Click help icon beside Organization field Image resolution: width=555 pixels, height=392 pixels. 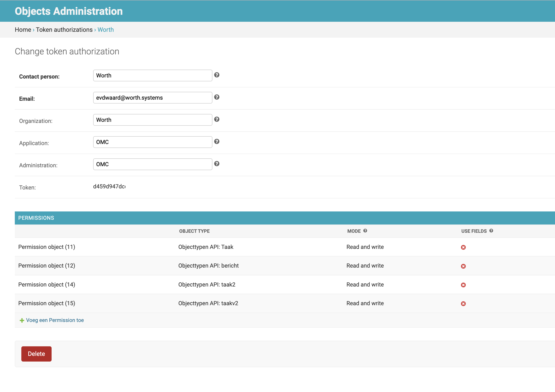click(217, 119)
